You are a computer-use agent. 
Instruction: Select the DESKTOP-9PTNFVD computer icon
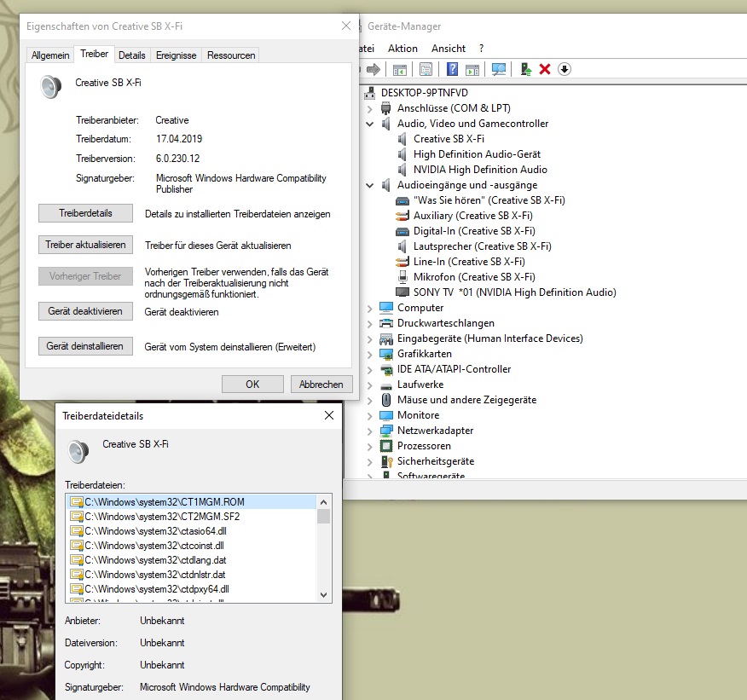click(x=370, y=93)
